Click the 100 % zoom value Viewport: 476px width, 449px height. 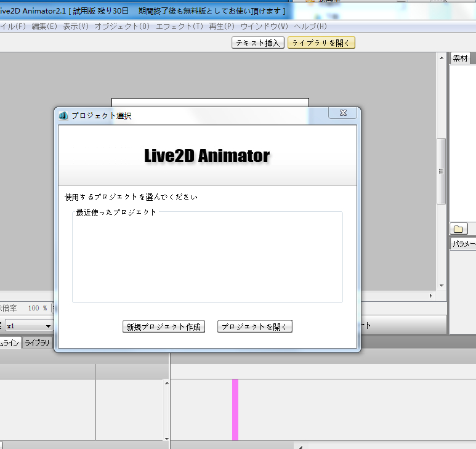tap(38, 308)
